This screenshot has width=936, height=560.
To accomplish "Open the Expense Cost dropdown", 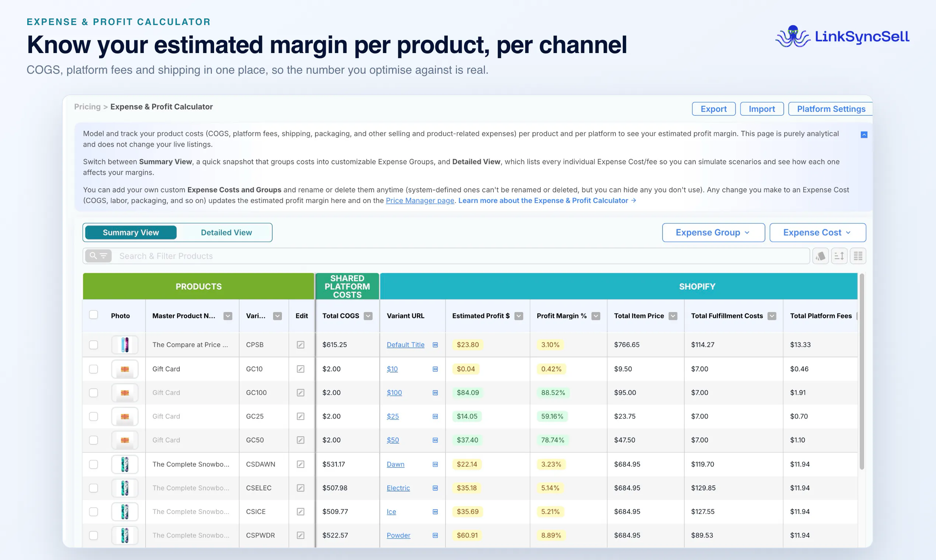I will 817,232.
